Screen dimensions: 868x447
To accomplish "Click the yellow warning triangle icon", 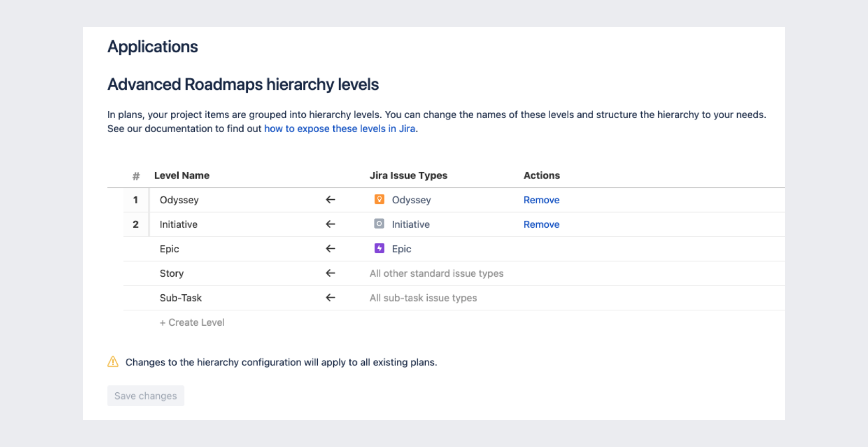I will pos(113,362).
